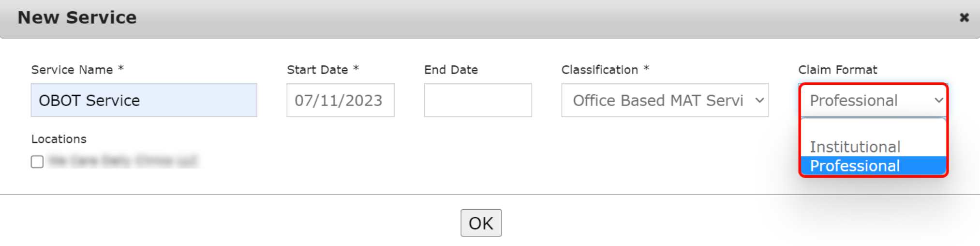The height and width of the screenshot is (246, 980).
Task: Select Institutional from the Claim Format list
Action: click(855, 147)
